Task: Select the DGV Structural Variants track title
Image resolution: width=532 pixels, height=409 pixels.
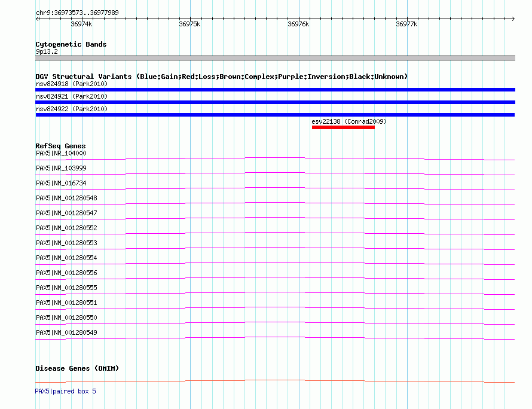Action: click(222, 77)
